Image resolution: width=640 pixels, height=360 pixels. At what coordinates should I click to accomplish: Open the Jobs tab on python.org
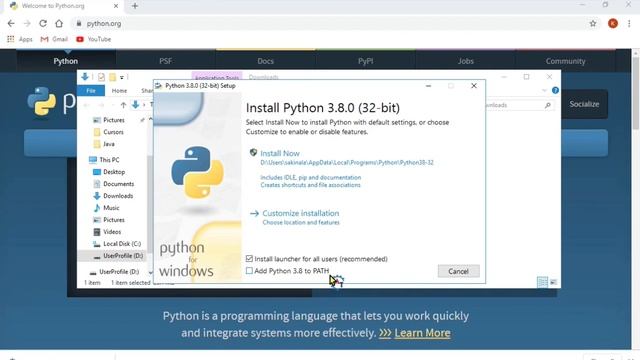tap(465, 61)
